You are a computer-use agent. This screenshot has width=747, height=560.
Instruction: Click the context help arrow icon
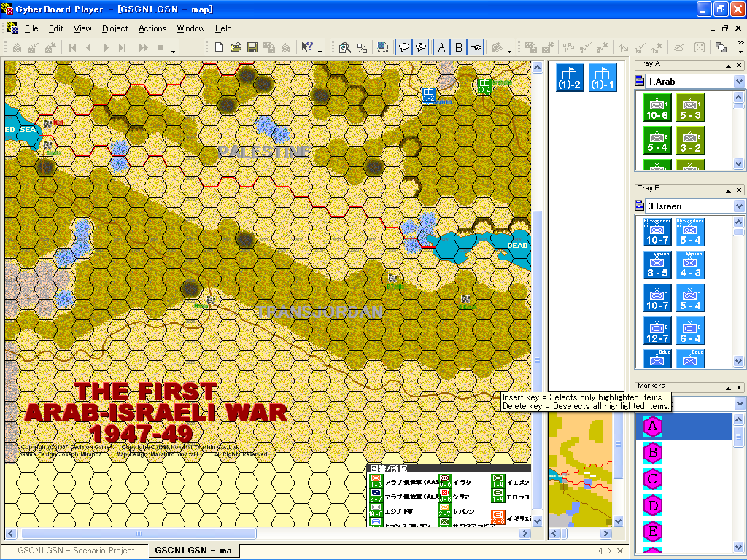(307, 47)
